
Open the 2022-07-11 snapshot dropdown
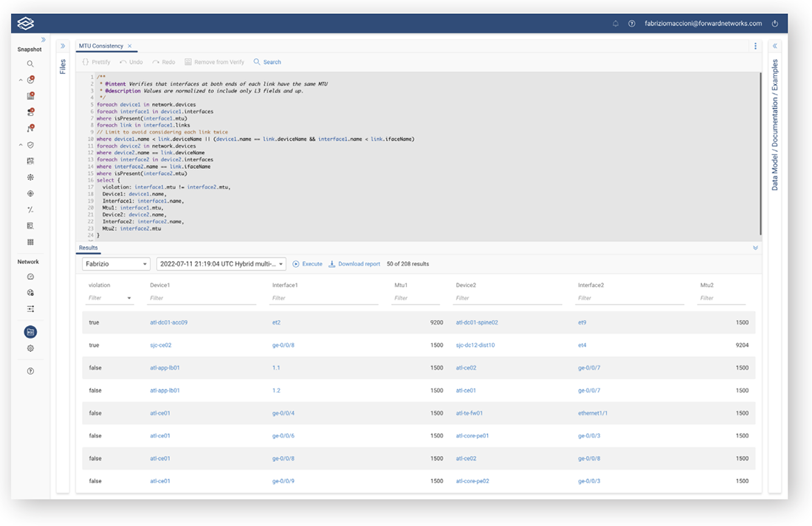[221, 264]
